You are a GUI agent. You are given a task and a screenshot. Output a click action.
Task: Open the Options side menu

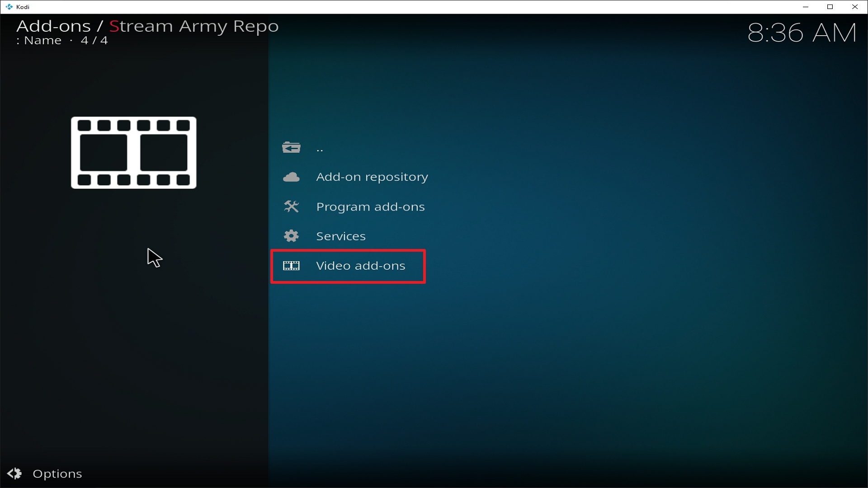[x=57, y=474]
